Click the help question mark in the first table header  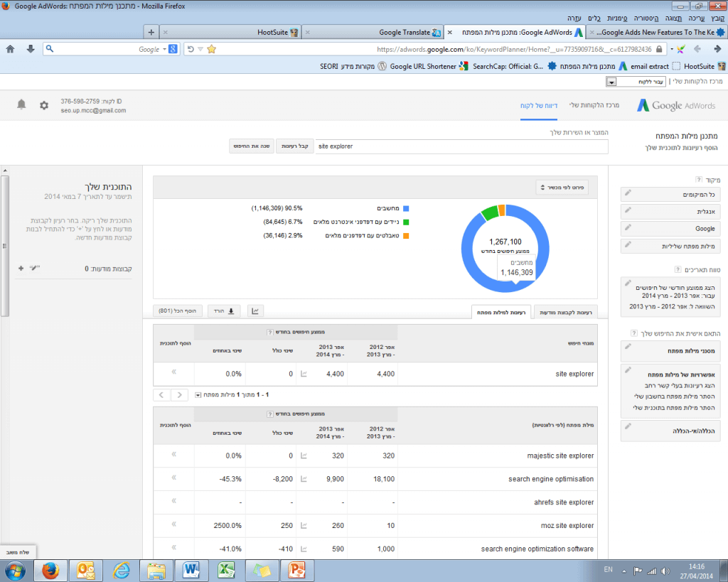click(269, 332)
